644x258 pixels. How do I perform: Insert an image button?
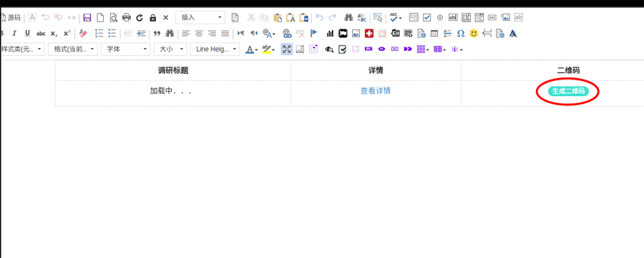506,17
